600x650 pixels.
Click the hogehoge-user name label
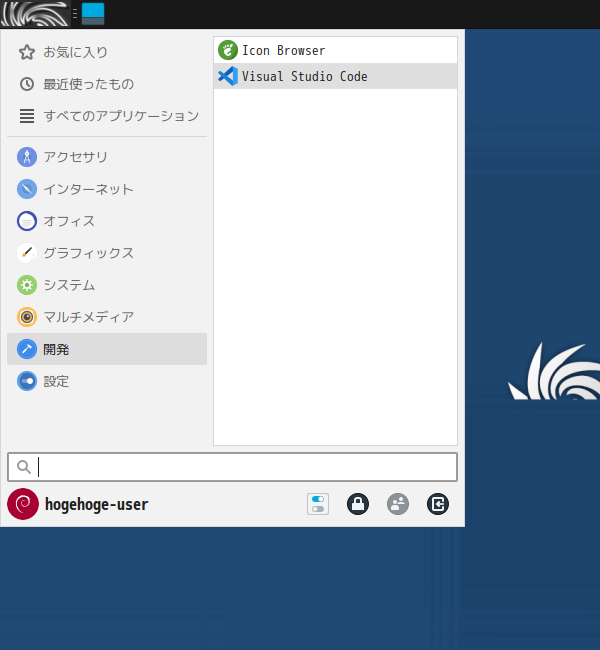[x=96, y=504]
